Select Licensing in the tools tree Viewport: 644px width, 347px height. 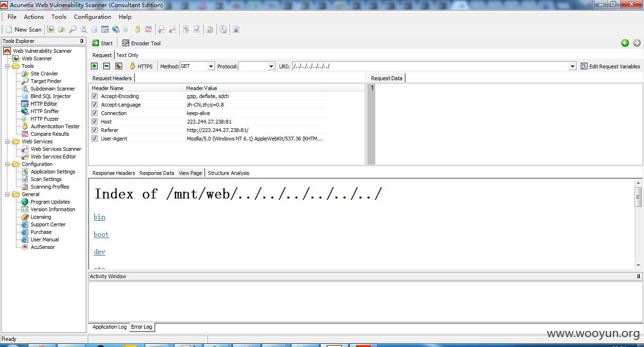[x=41, y=217]
